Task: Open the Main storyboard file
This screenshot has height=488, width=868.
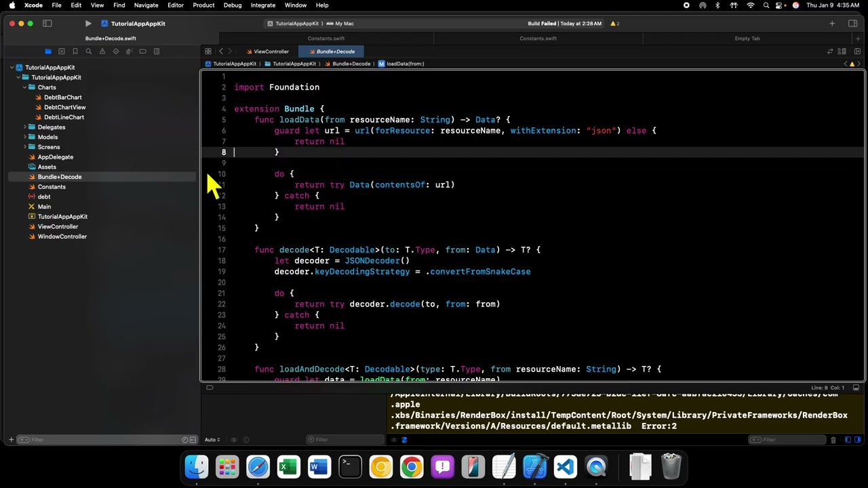Action: click(44, 207)
